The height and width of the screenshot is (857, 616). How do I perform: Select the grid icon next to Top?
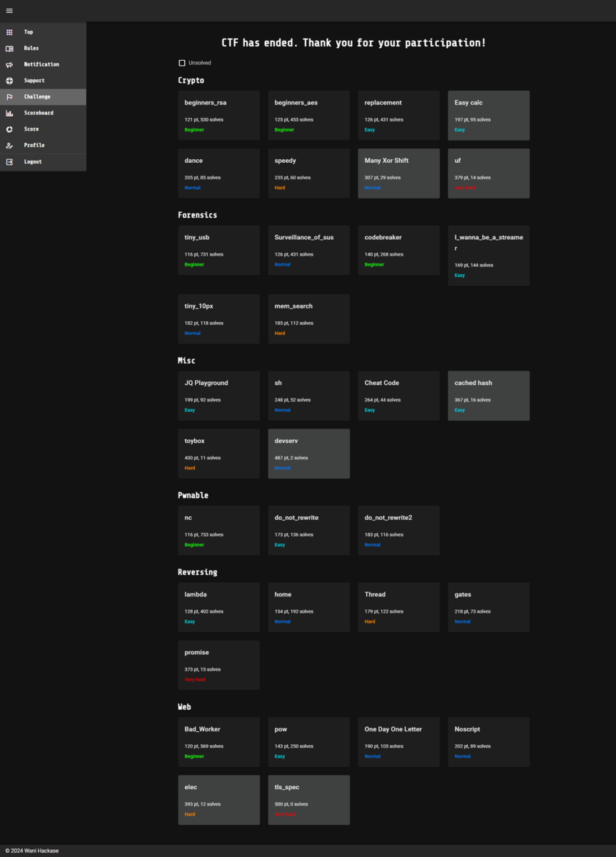tap(9, 32)
